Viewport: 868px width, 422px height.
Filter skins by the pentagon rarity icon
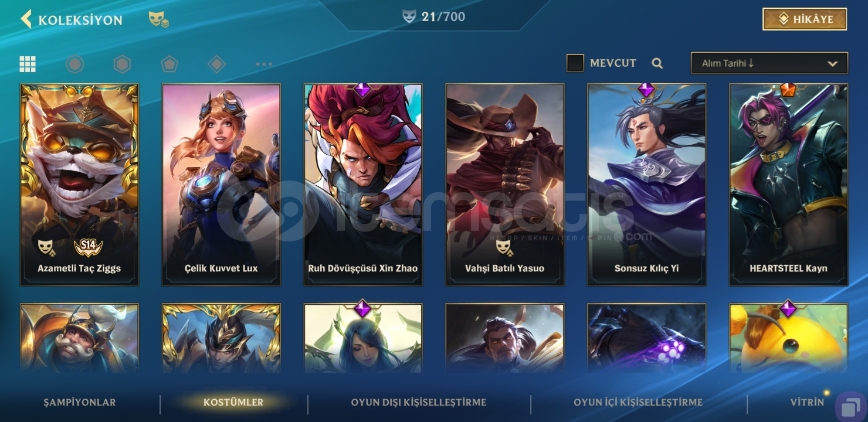pos(169,64)
